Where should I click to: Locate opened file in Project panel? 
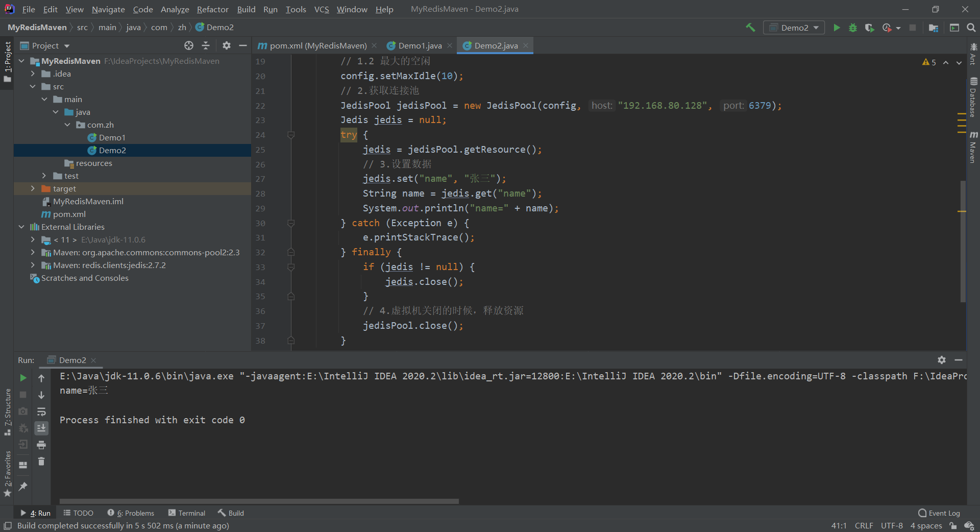tap(189, 45)
